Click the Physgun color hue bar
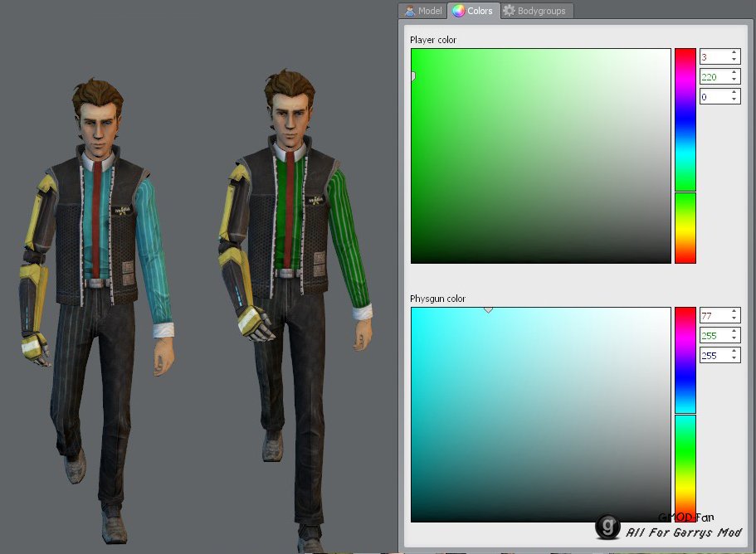The image size is (756, 554). pos(685,415)
